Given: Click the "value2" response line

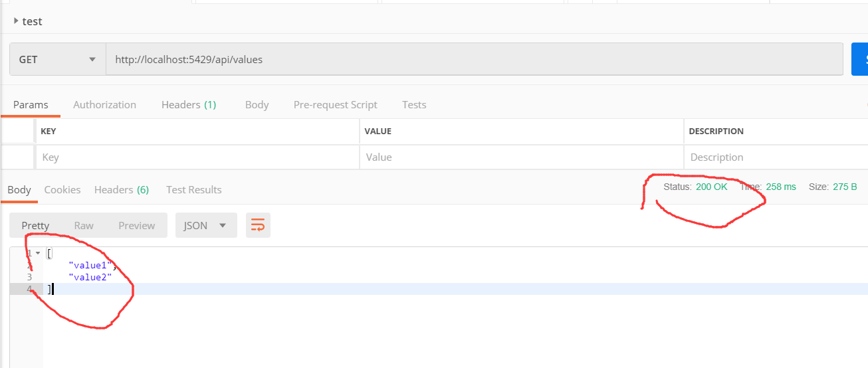Looking at the screenshot, I should tap(90, 277).
